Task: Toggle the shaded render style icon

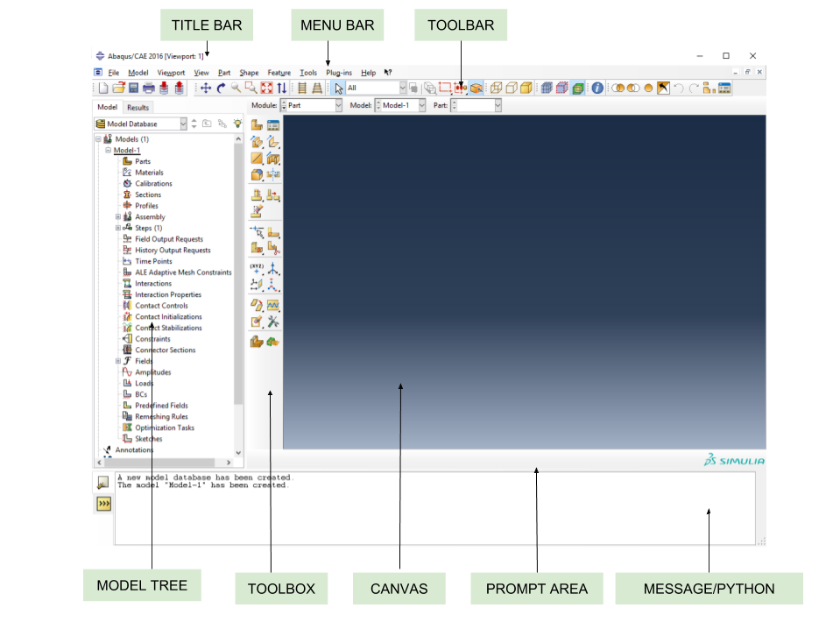Action: point(526,88)
